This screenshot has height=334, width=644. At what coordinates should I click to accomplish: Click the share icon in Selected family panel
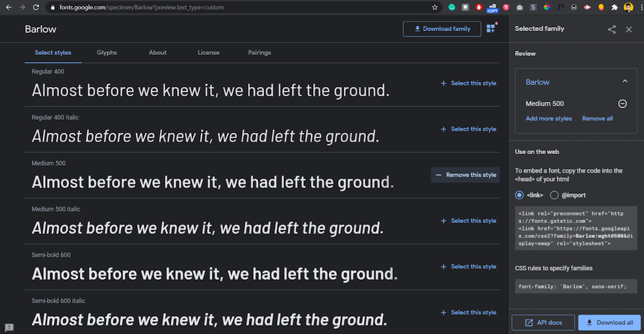[612, 29]
